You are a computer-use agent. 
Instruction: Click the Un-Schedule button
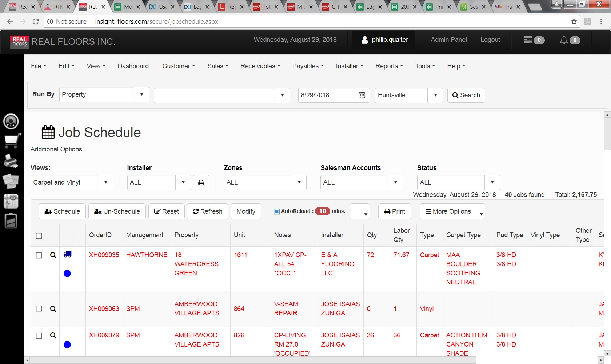click(117, 211)
